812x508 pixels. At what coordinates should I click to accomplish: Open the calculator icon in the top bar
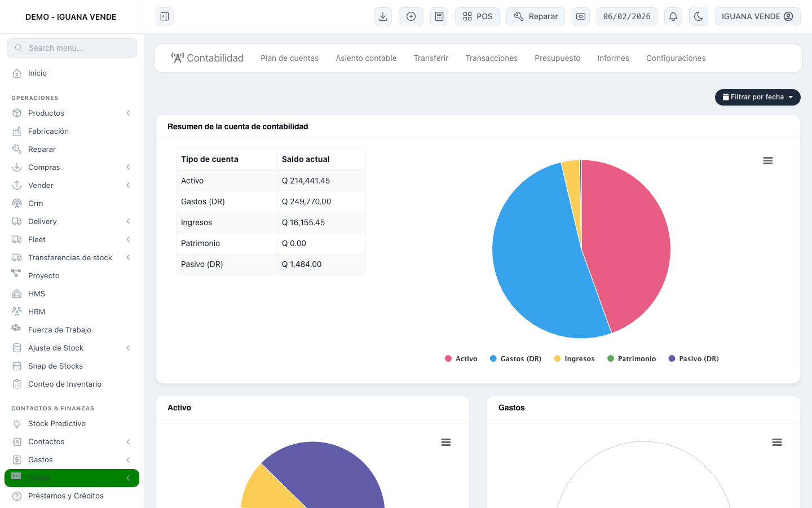click(439, 16)
